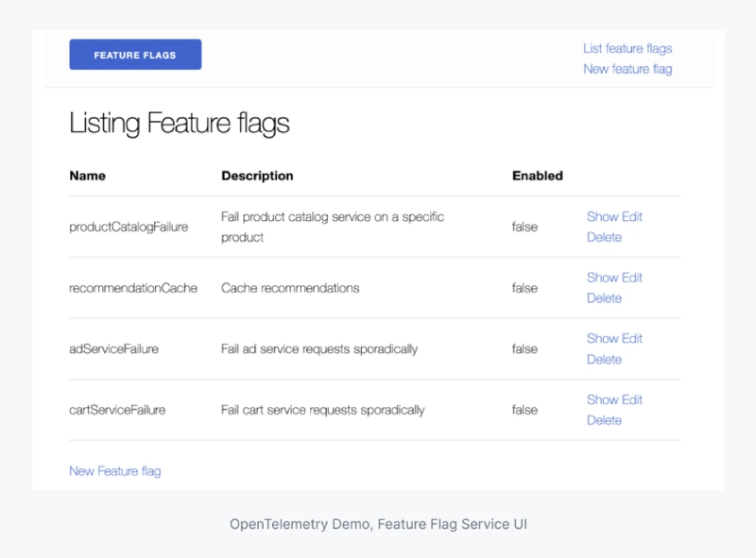Click false value in recommendationCache row
The height and width of the screenshot is (558, 756).
[x=524, y=288]
